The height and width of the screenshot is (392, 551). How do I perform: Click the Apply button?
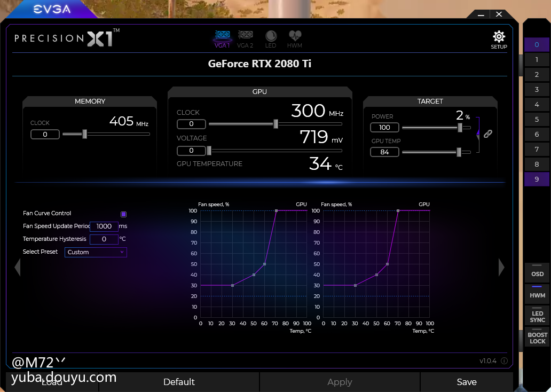[340, 382]
